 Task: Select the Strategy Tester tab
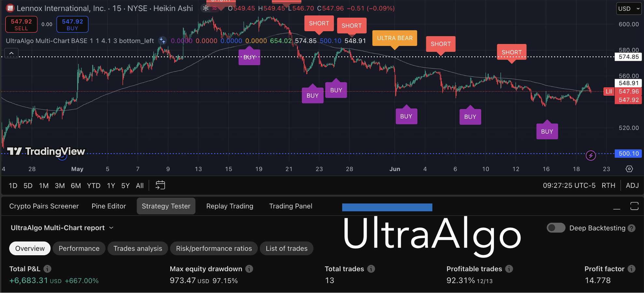[x=166, y=206]
